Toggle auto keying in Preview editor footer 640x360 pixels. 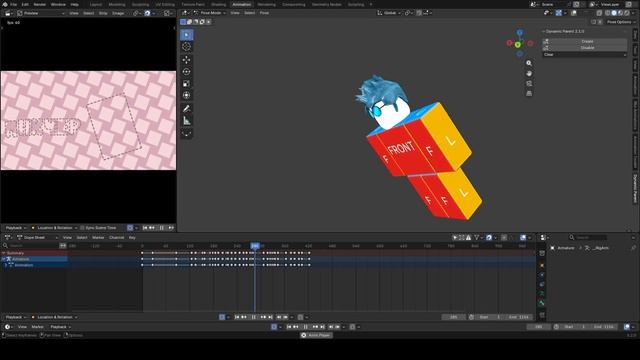coord(130,228)
